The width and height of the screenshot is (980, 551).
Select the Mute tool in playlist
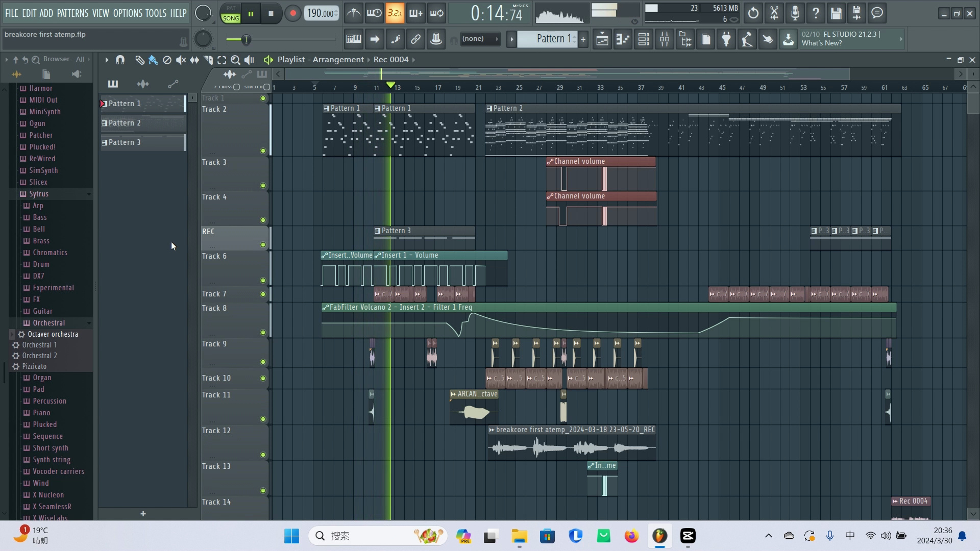point(181,60)
